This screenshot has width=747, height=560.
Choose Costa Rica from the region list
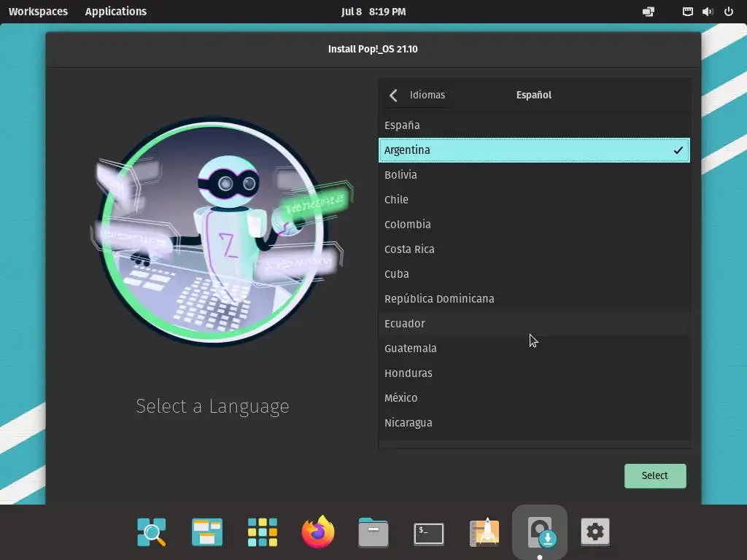tap(534, 249)
